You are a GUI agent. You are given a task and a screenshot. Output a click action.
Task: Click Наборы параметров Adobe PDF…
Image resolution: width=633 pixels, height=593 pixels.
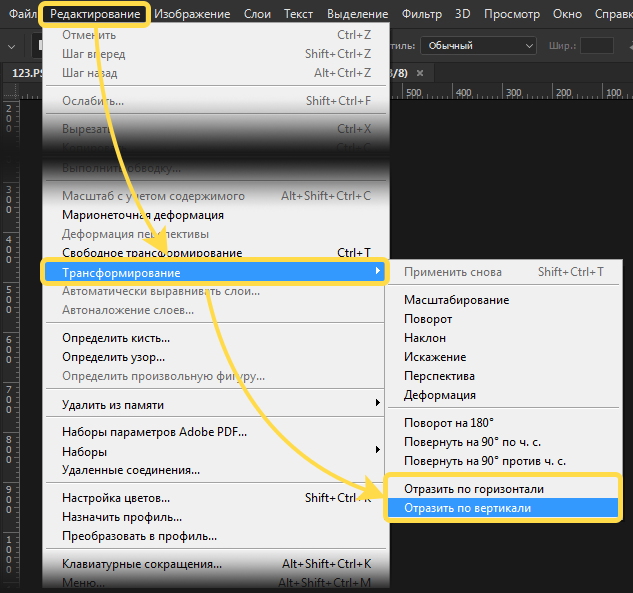154,432
